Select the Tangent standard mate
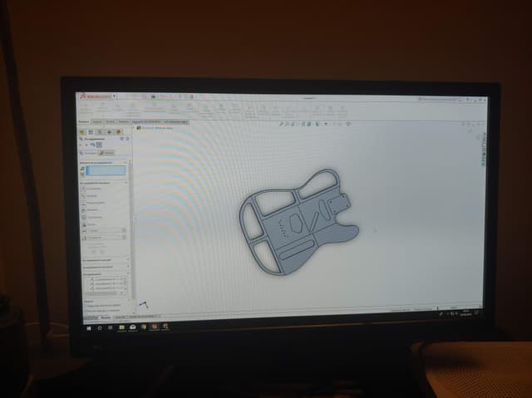This screenshot has height=398, width=532. [x=90, y=210]
